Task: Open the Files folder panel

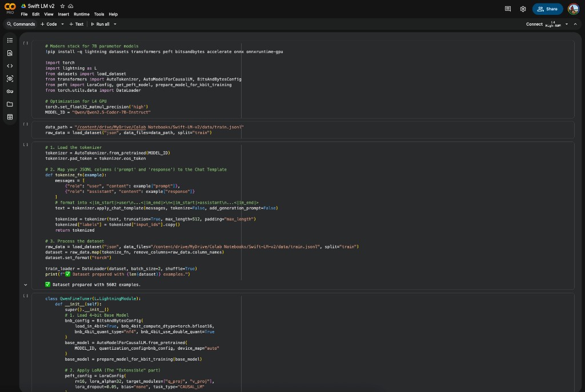Action: [10, 104]
